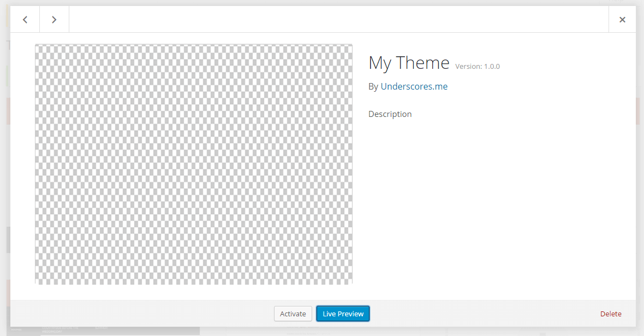Select the Description text
Image resolution: width=644 pixels, height=336 pixels.
click(x=390, y=114)
